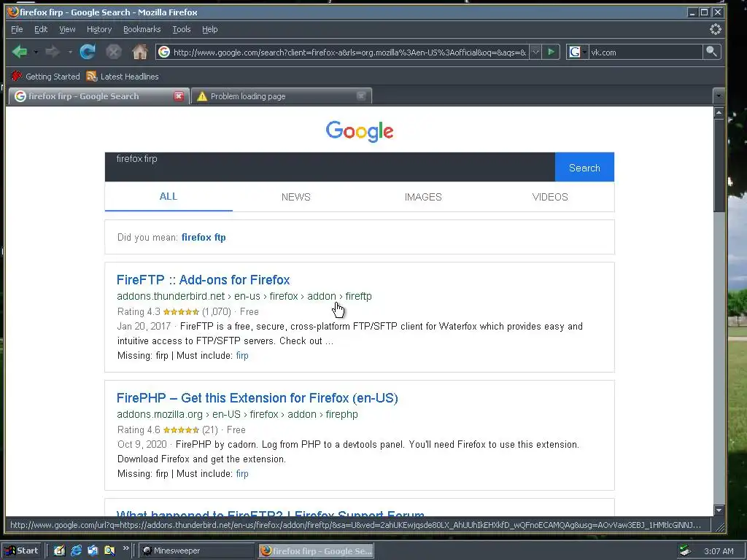Image resolution: width=747 pixels, height=560 pixels.
Task: Click first Quick Launch icon in taskbar
Action: [59, 551]
